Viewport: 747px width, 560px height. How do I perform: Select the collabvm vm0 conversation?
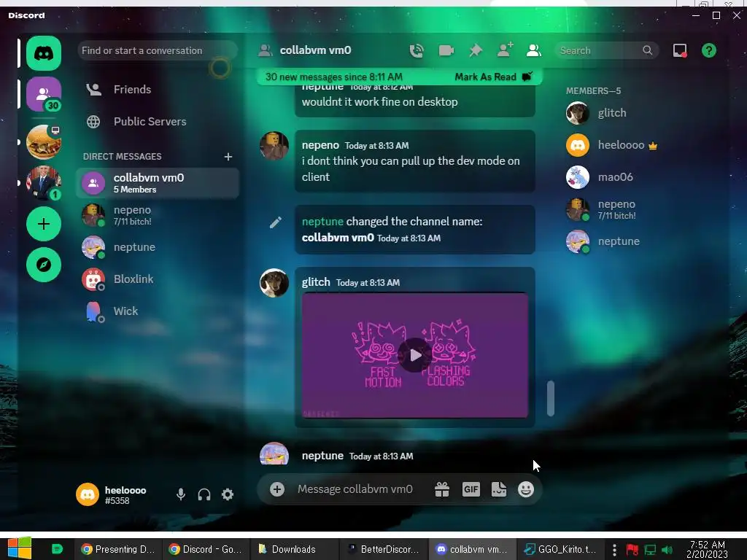(158, 183)
